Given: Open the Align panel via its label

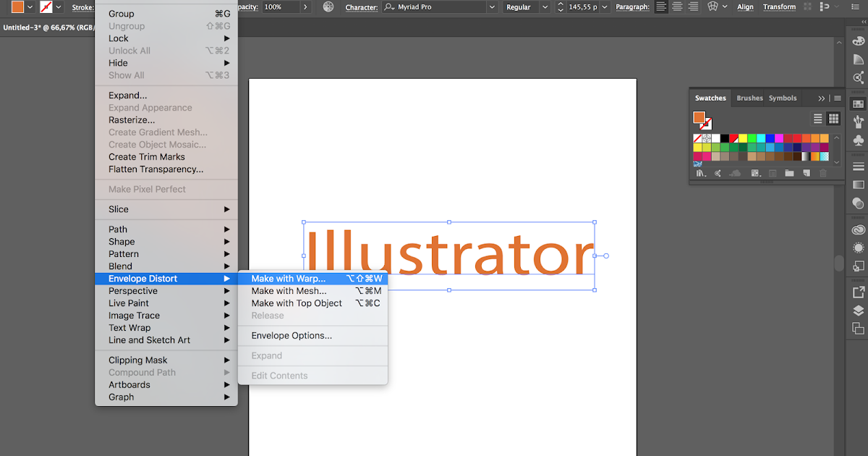Looking at the screenshot, I should tap(745, 7).
